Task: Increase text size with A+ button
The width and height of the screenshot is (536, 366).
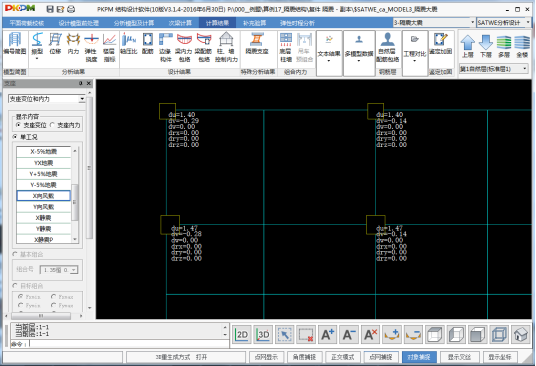Action: coord(327,335)
